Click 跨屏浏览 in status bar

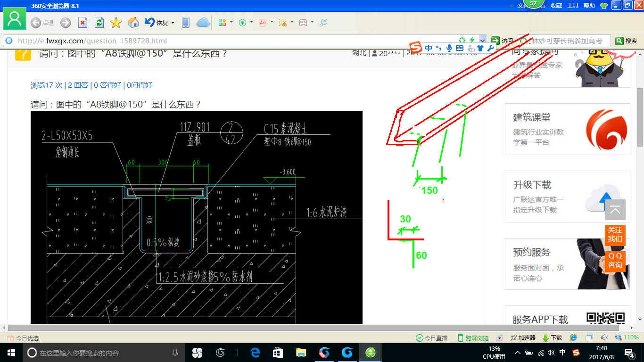pos(473,338)
